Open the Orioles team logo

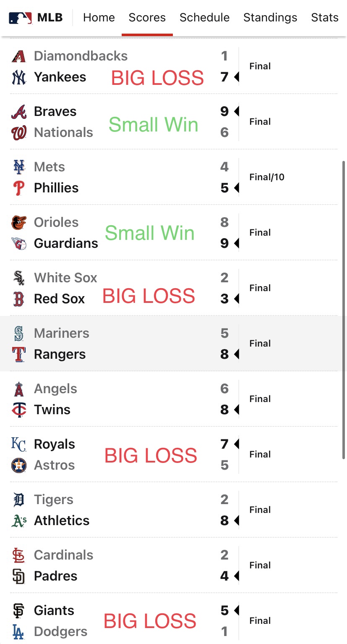(x=19, y=223)
